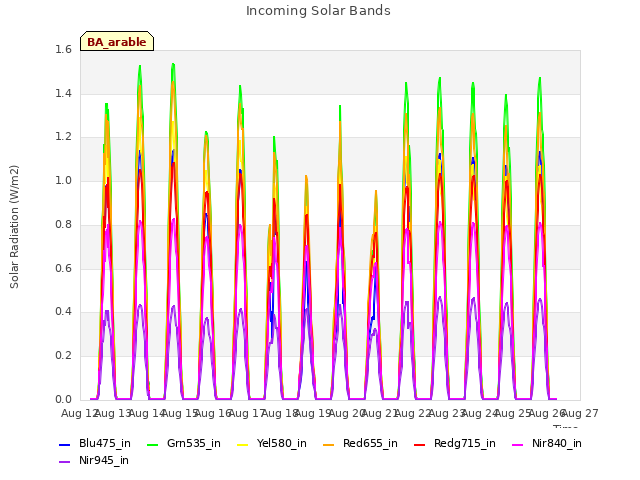
Task: Click the red Redg715_in legend swatch
Action: [420, 444]
